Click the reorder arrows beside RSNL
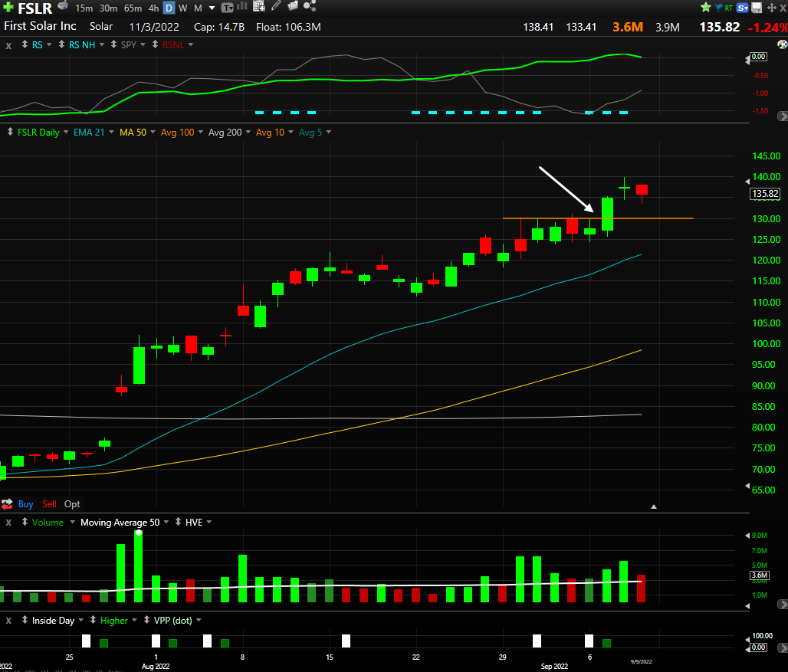The height and width of the screenshot is (672, 788). (155, 44)
